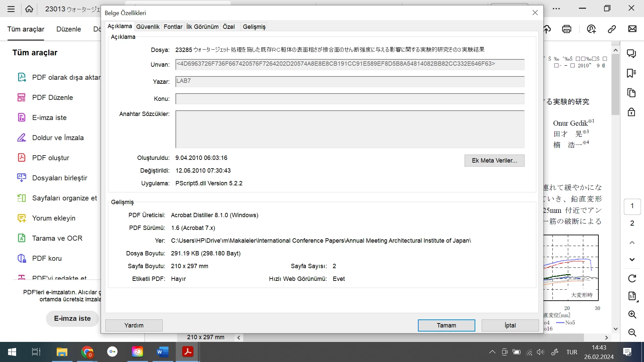Open Word from the taskbar
This screenshot has width=644, height=362.
[x=162, y=352]
